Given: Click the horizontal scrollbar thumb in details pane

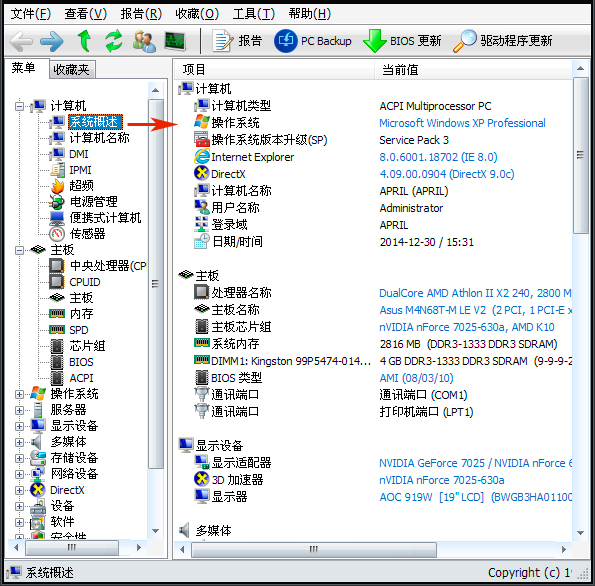Looking at the screenshot, I should pyautogui.click(x=314, y=549).
